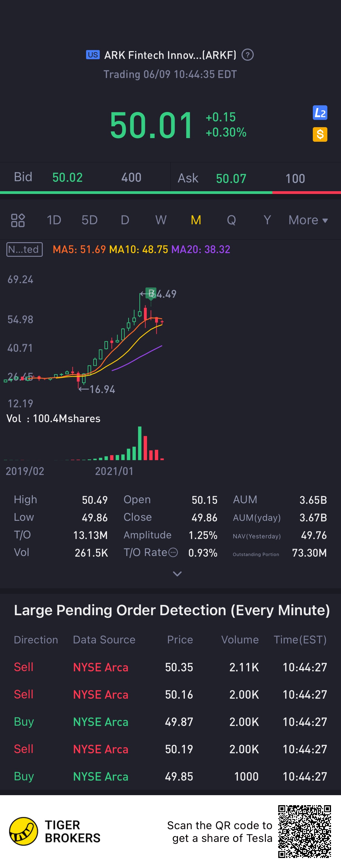Tap the bid/ask ratio bar
The image size is (341, 868).
pyautogui.click(x=170, y=193)
